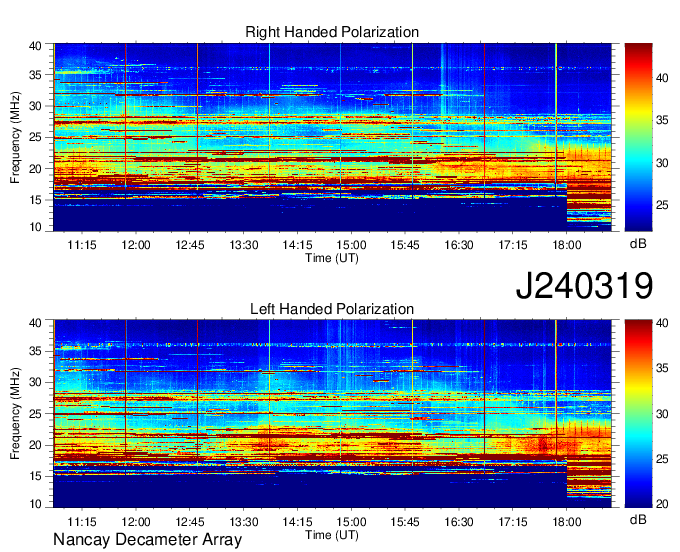The height and width of the screenshot is (552, 680).
Task: Click the 20 MHz frequency tick of the Right Handed plot
Action: (x=36, y=169)
